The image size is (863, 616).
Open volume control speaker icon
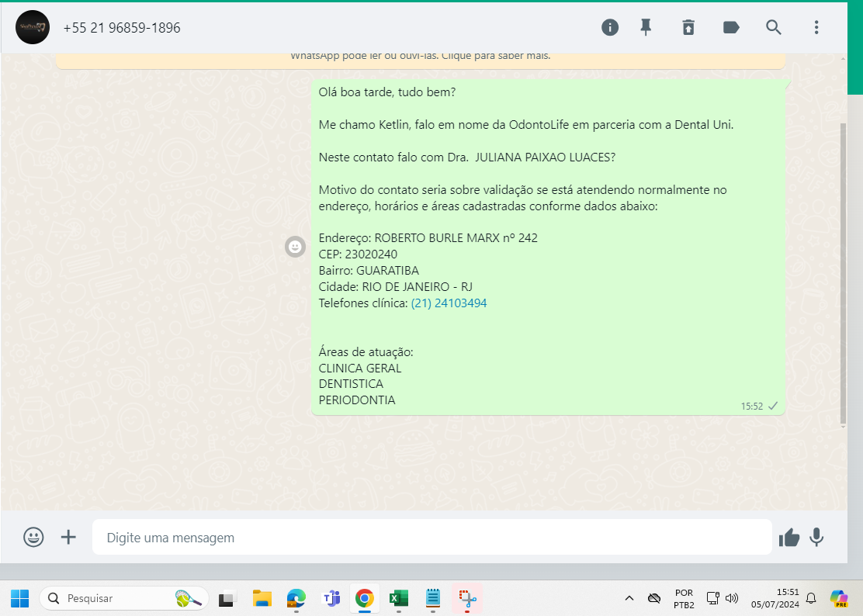pyautogui.click(x=732, y=598)
